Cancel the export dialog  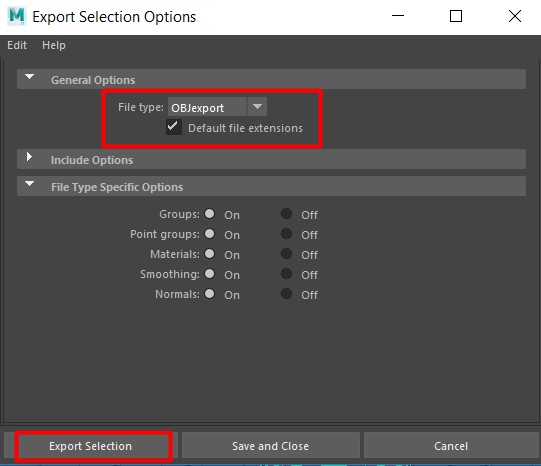(x=451, y=446)
